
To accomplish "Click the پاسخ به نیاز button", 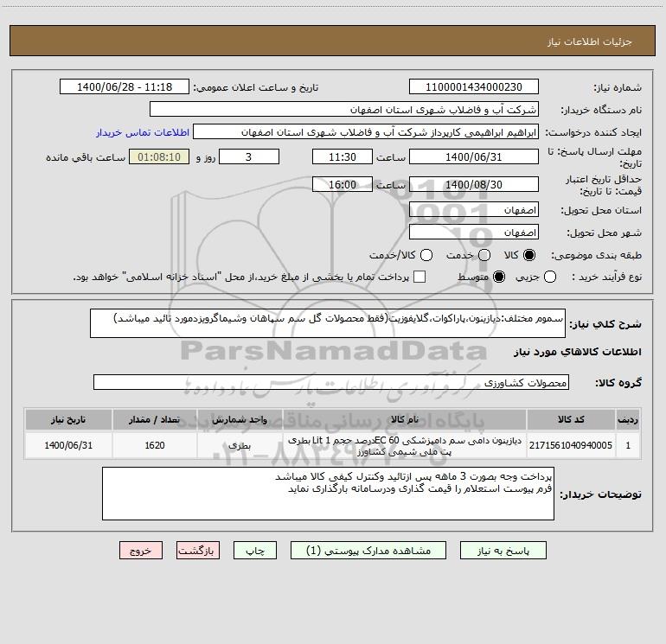I will pyautogui.click(x=503, y=551).
